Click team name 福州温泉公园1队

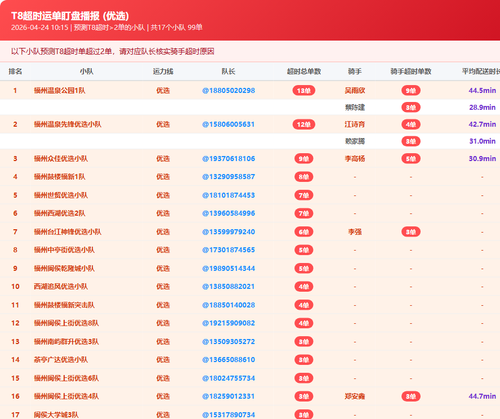[60, 90]
